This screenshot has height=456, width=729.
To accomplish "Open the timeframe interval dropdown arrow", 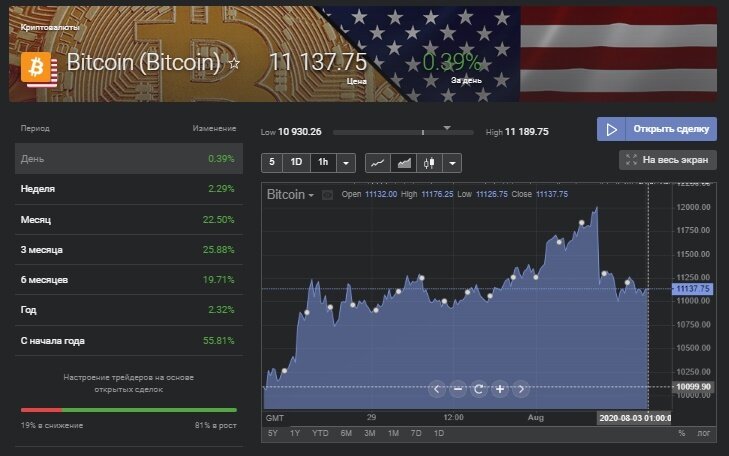I will point(346,163).
